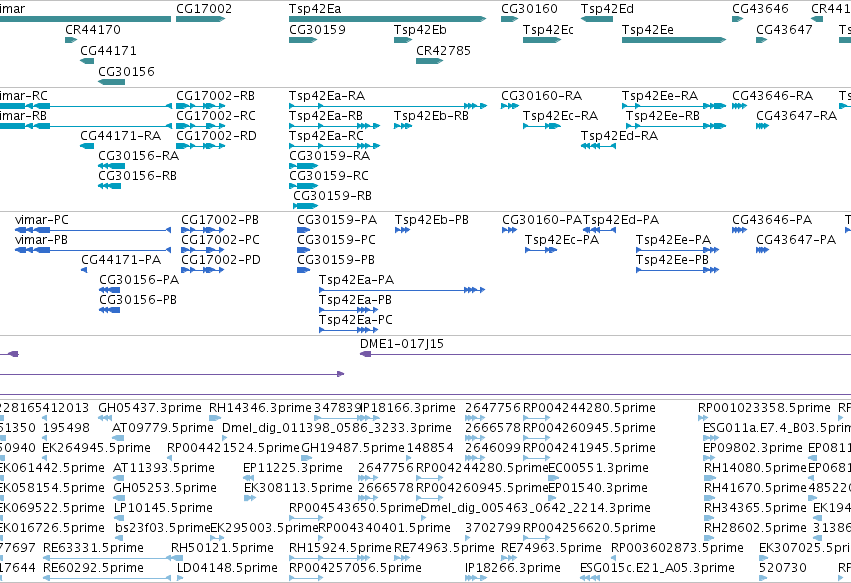Click the CG43647 gene label

coord(784,29)
